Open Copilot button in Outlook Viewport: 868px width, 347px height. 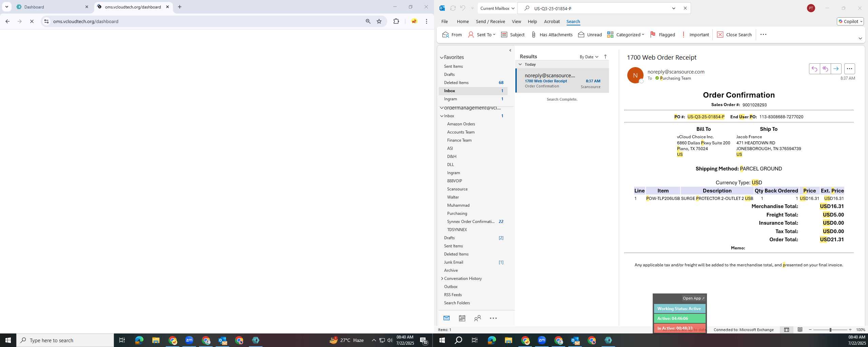[x=850, y=21]
